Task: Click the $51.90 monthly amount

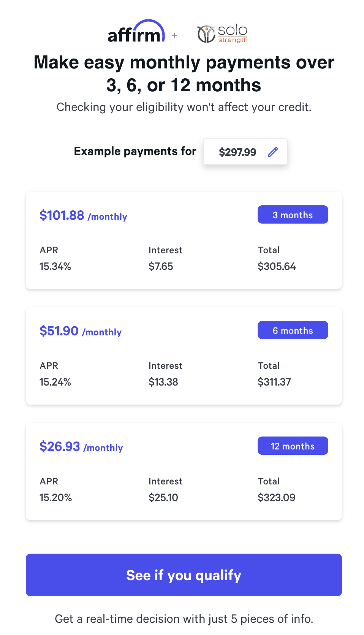Action: coord(59,330)
